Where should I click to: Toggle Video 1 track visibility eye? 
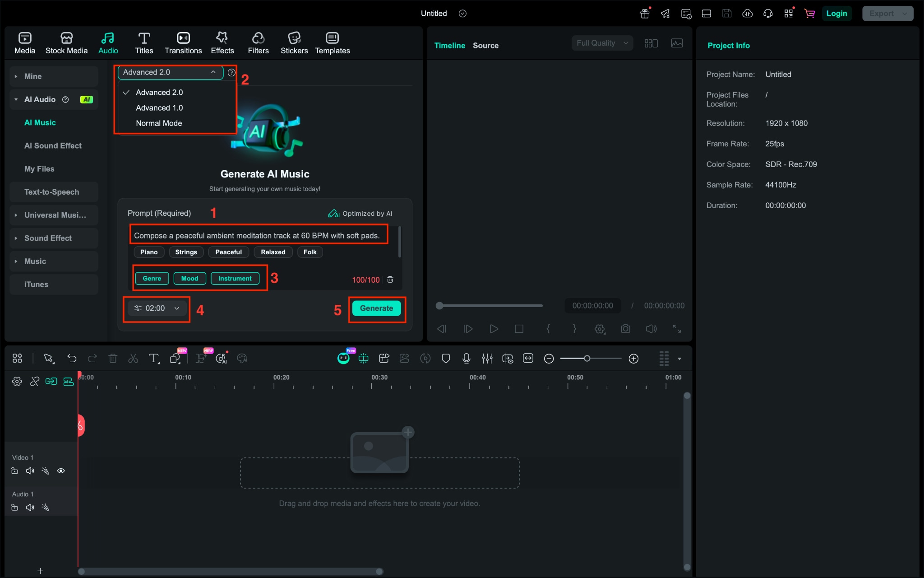tap(61, 471)
